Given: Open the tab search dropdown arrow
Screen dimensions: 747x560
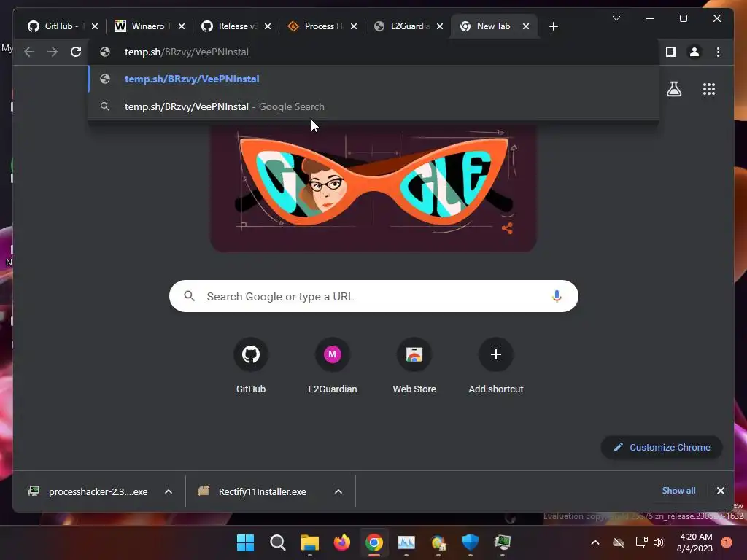Looking at the screenshot, I should [616, 18].
